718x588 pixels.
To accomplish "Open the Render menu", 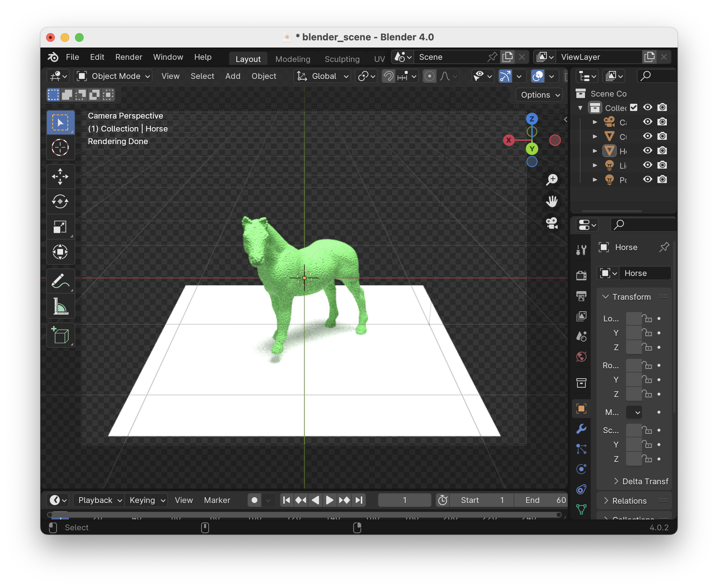I will (129, 57).
